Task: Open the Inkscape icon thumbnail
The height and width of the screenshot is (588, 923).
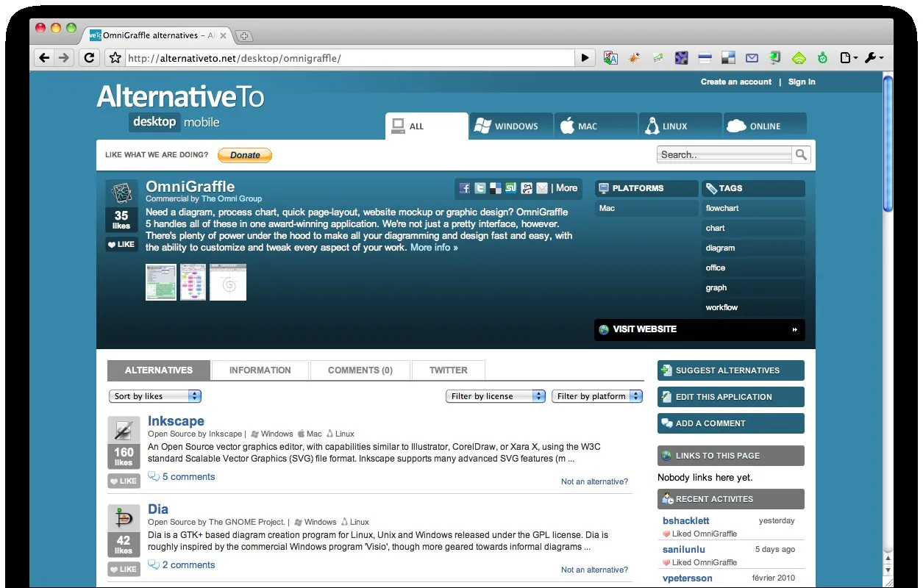Action: 124,430
